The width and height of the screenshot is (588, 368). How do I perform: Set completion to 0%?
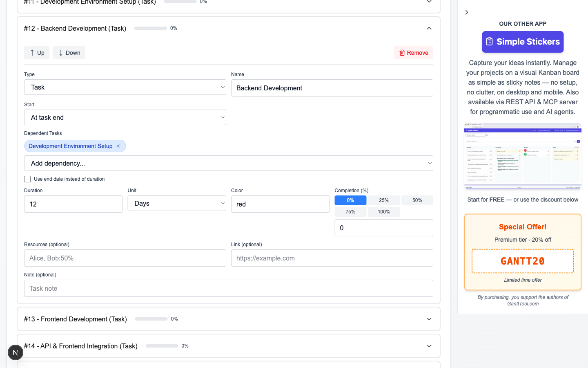(x=350, y=200)
